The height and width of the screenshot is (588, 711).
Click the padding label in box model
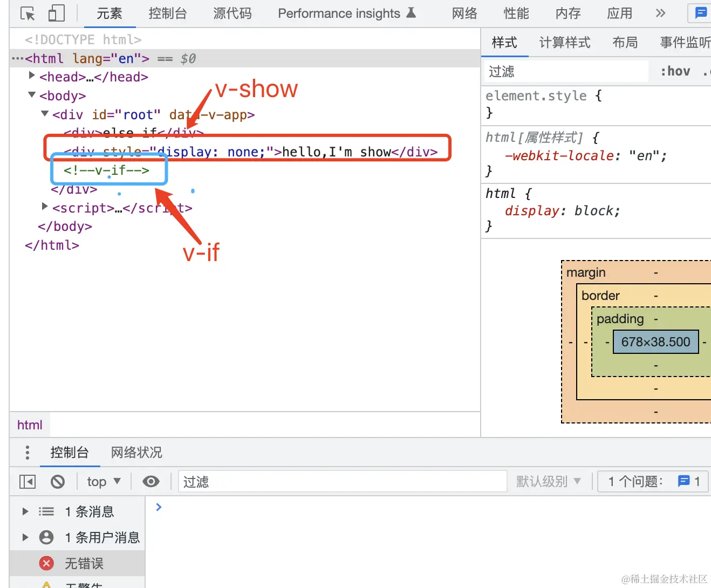(620, 319)
